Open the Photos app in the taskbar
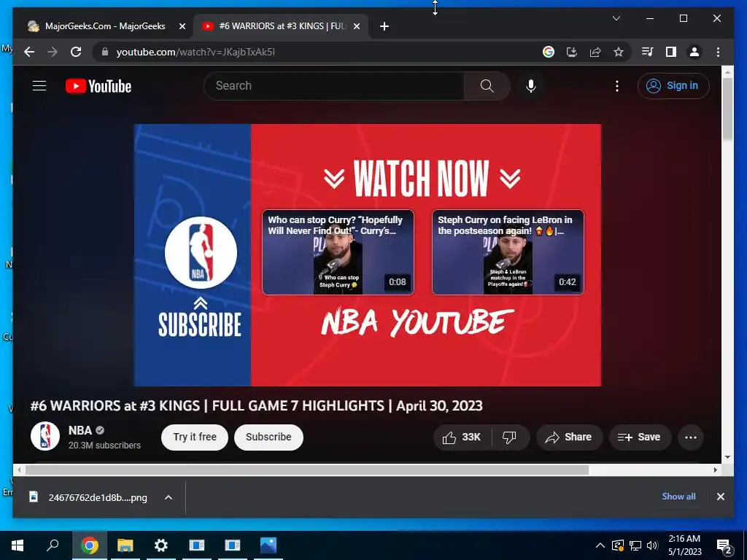Viewport: 747px width, 560px height. coord(268,545)
